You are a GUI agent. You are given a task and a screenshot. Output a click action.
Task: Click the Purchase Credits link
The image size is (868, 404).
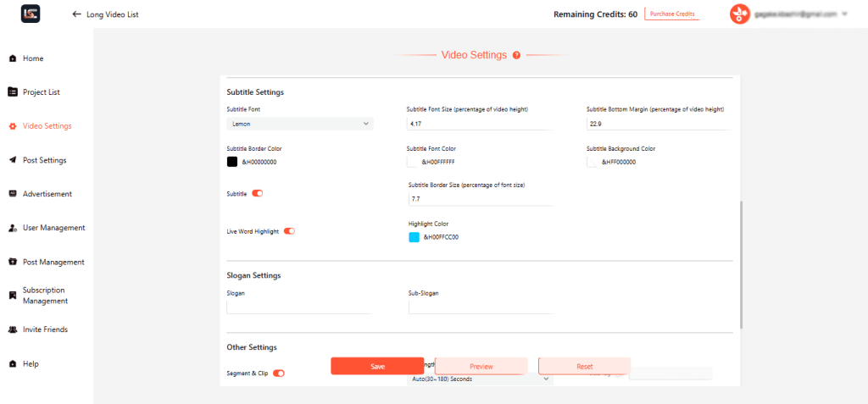coord(672,14)
